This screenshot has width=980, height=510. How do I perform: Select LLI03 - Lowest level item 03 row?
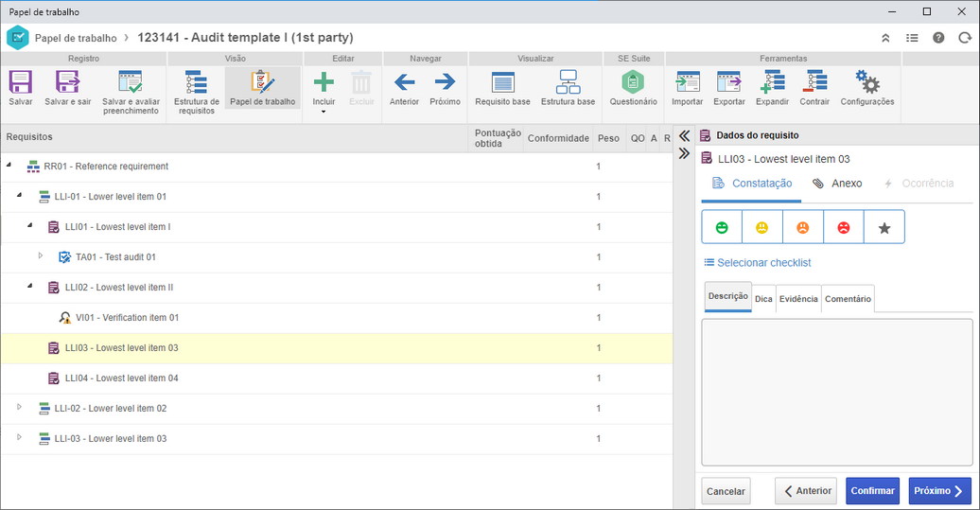pyautogui.click(x=337, y=347)
